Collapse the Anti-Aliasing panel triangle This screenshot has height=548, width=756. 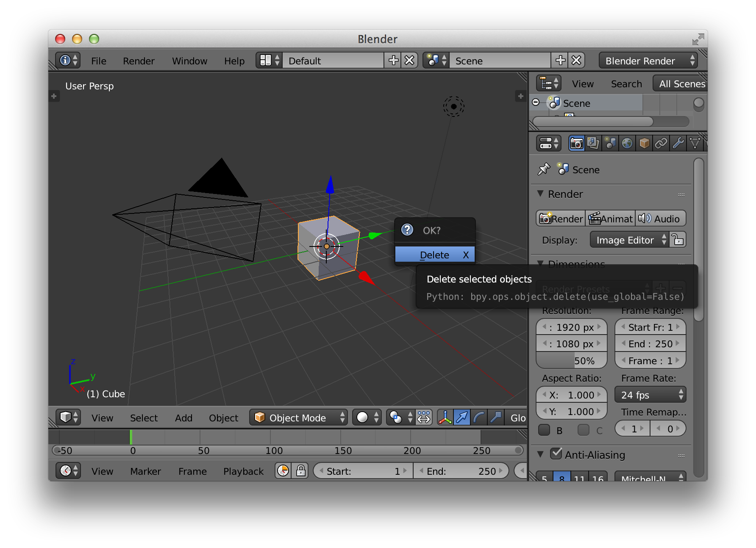point(540,454)
